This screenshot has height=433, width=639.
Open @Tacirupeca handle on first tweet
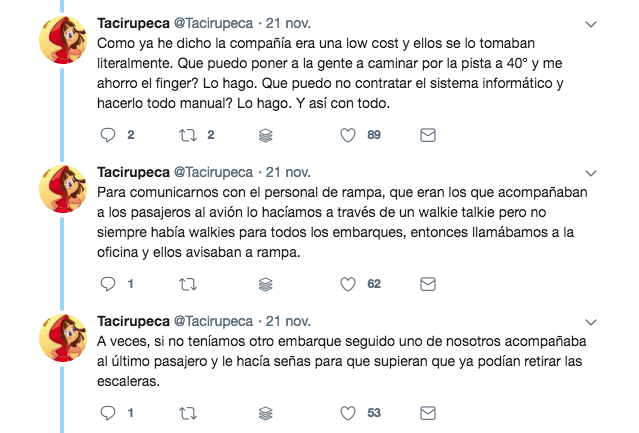pos(213,23)
